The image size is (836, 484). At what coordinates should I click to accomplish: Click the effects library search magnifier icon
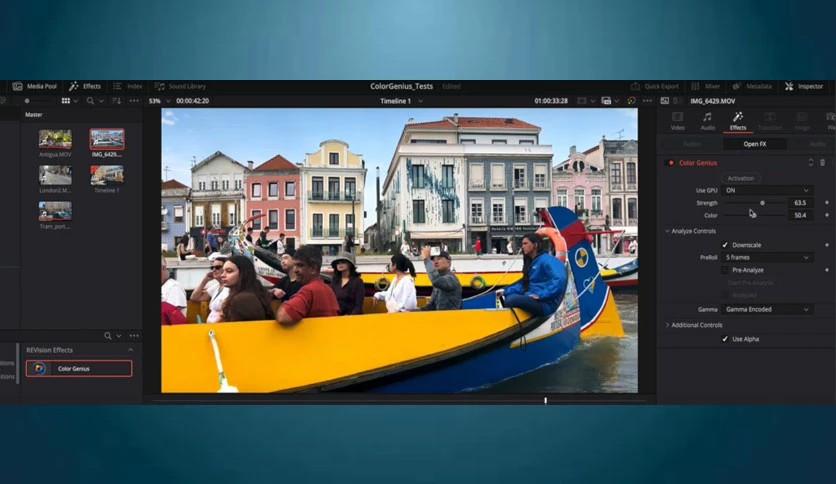(x=108, y=336)
